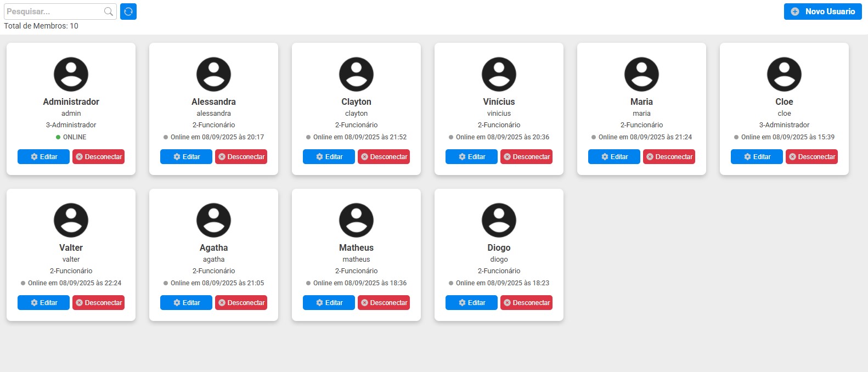Click Administrador's profile avatar icon

(x=71, y=74)
